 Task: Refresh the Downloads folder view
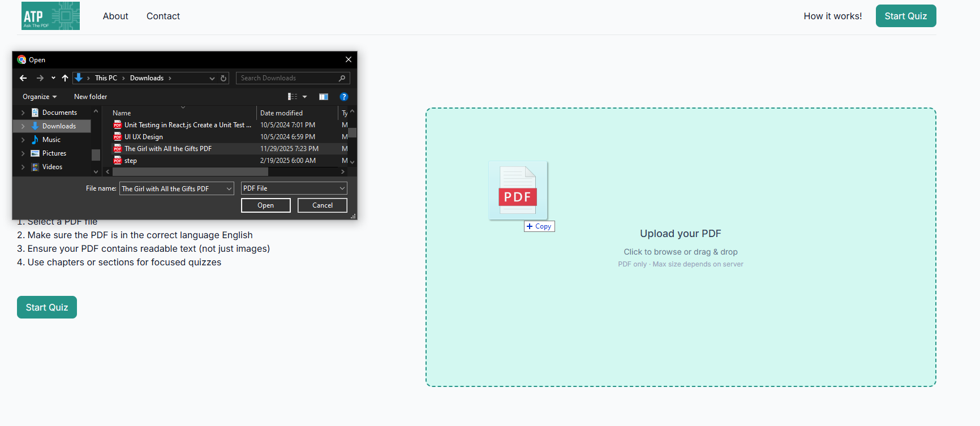click(x=223, y=78)
